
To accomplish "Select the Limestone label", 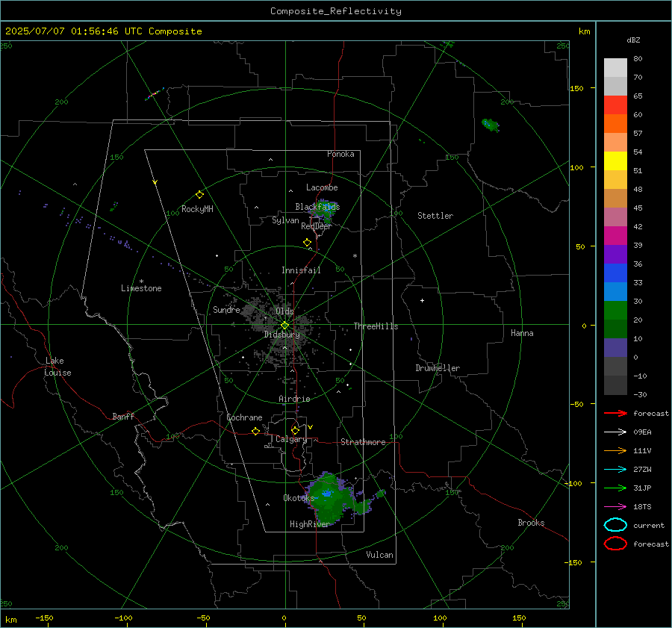I will coord(141,288).
